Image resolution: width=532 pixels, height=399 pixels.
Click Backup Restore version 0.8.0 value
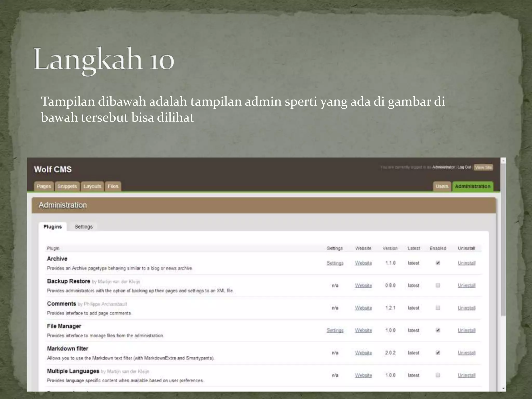[390, 285]
